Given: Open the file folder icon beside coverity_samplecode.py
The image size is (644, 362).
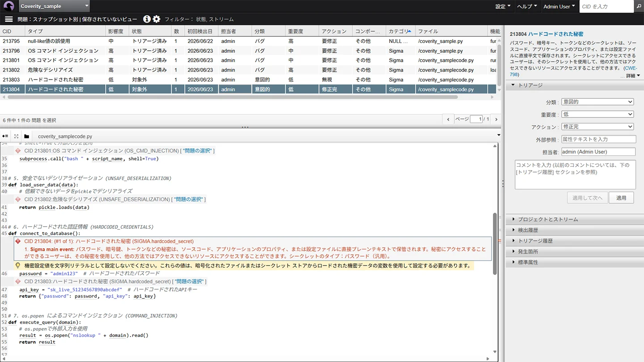Looking at the screenshot, I should (27, 136).
